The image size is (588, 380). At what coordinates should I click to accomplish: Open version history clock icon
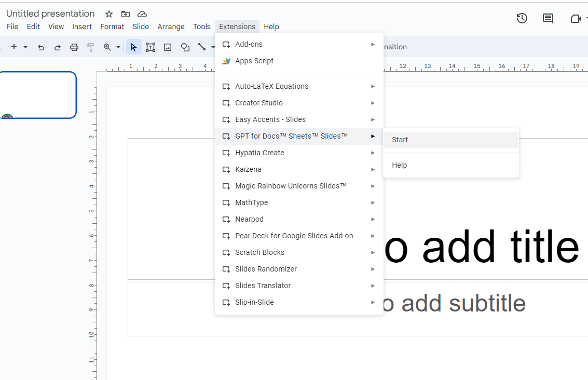[522, 18]
